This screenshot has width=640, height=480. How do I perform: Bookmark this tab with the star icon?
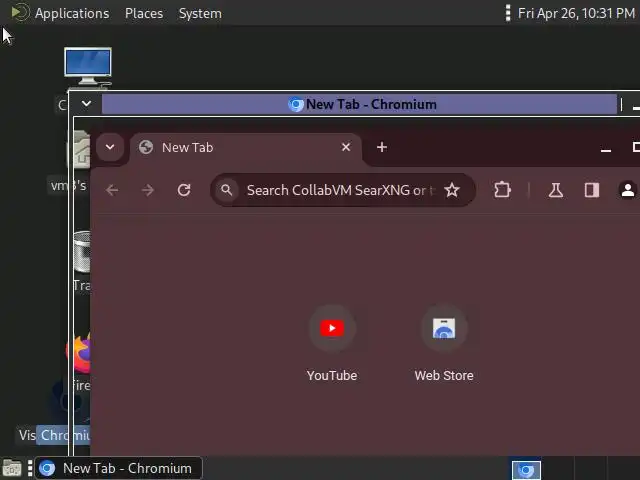click(x=452, y=190)
